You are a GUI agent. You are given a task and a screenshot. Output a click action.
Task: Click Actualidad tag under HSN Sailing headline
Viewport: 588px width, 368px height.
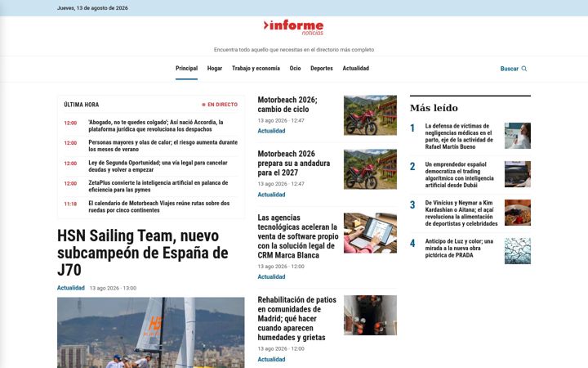(x=71, y=288)
